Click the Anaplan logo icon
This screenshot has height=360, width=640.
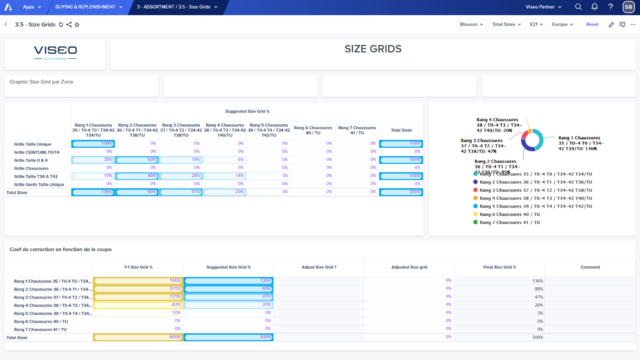click(x=8, y=7)
